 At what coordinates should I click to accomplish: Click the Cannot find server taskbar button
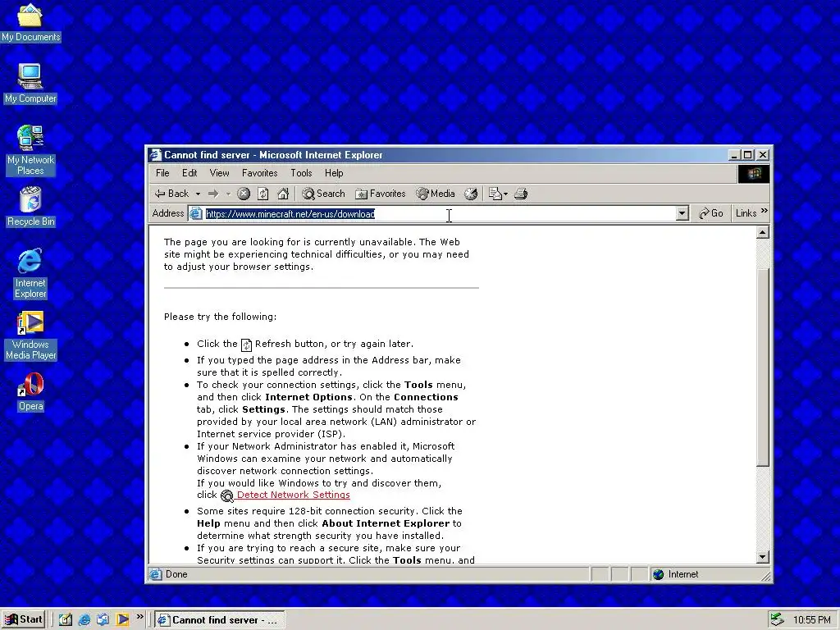(x=220, y=620)
